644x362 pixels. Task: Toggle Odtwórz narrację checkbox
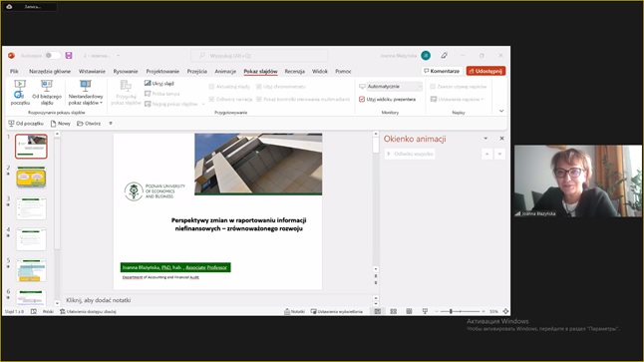point(211,99)
